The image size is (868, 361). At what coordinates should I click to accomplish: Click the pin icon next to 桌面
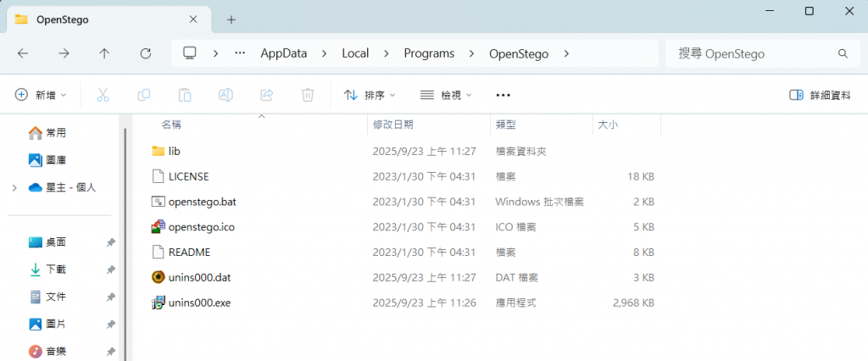[x=111, y=242]
